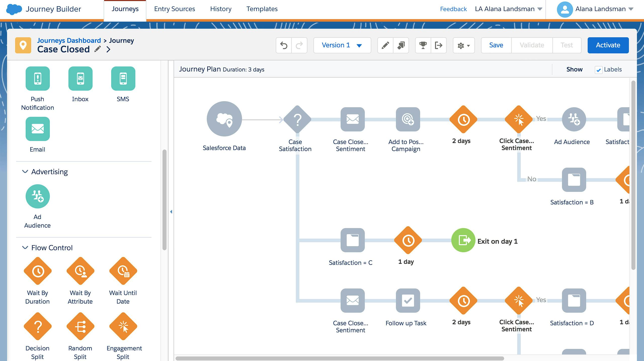Select the Wait By Attribute activity

tap(80, 271)
